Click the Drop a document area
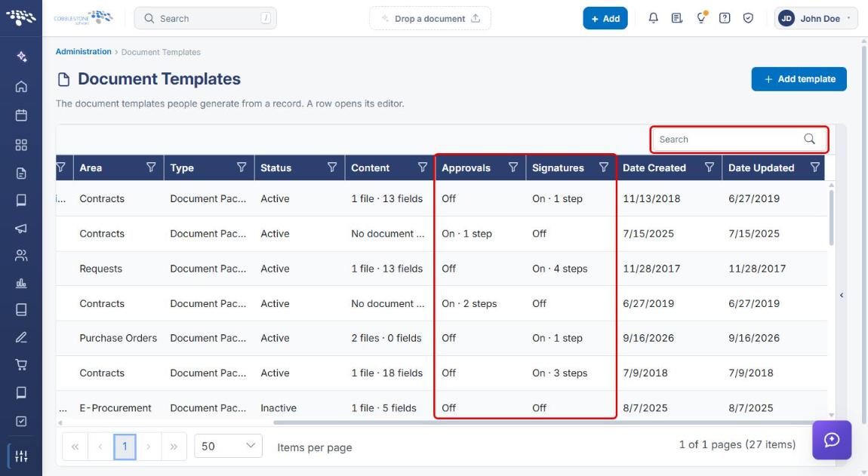Screen dimensions: 868x476 point(430,18)
